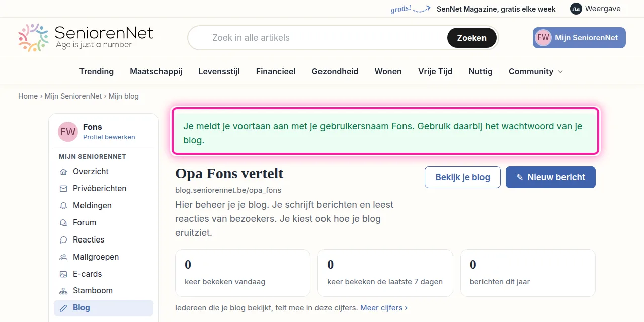
Task: Click Home in the breadcrumb
Action: tap(28, 96)
